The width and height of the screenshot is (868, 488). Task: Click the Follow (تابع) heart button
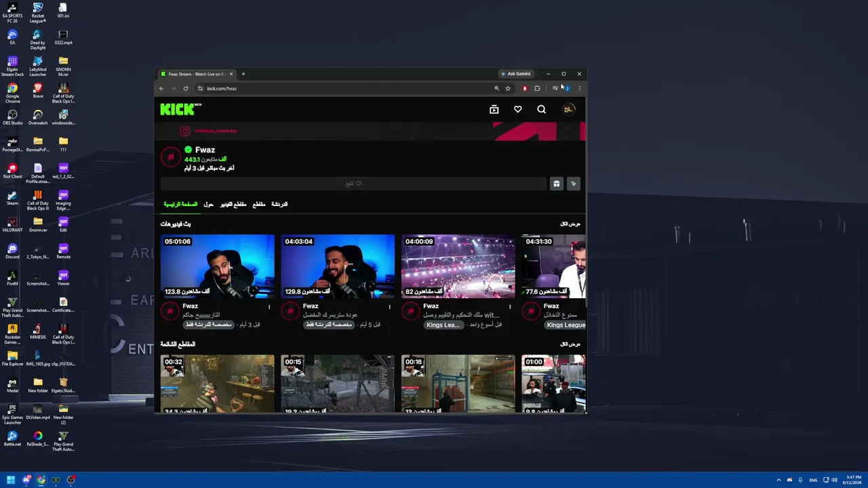click(x=353, y=184)
